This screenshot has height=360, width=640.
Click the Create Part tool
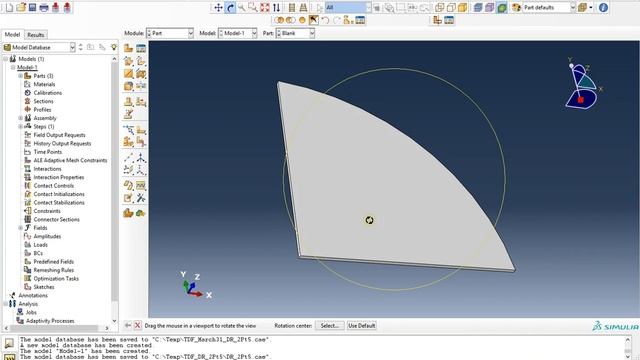[129, 48]
